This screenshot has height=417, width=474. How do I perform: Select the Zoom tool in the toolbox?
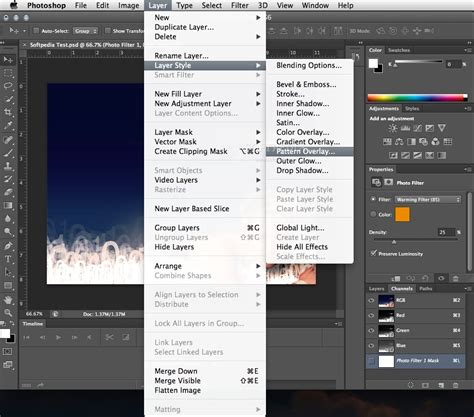8,313
